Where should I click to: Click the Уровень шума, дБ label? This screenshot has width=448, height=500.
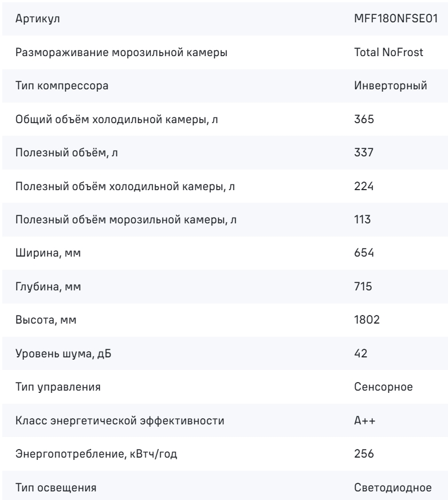(63, 353)
